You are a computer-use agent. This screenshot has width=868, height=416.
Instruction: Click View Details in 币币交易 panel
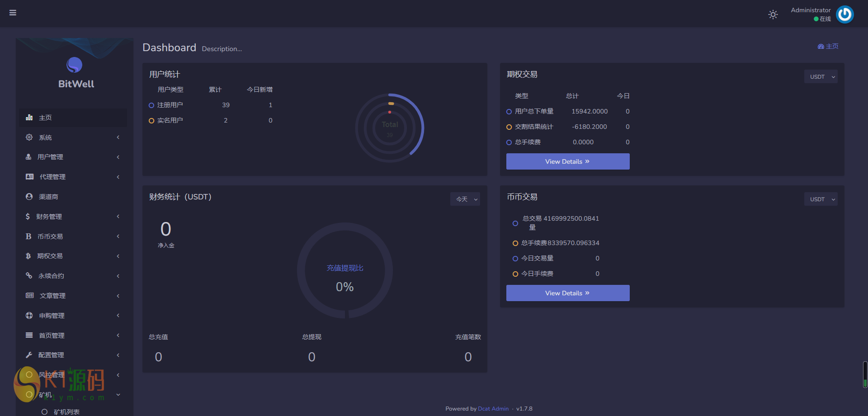click(568, 293)
